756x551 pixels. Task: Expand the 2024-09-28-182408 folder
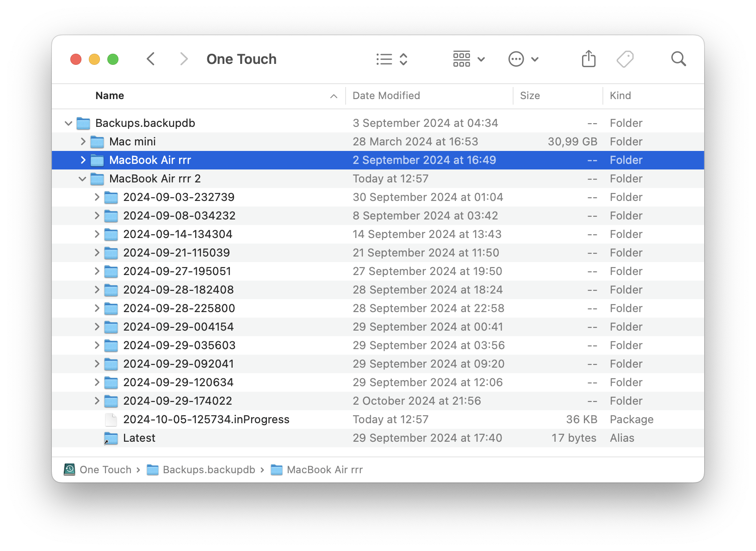point(97,290)
